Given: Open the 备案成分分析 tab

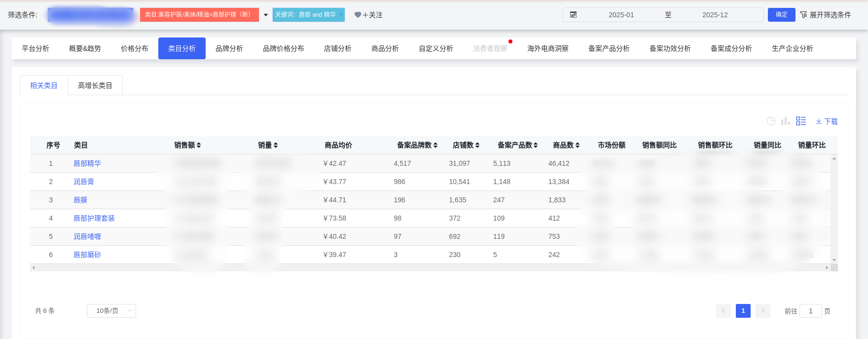Looking at the screenshot, I should [x=731, y=48].
